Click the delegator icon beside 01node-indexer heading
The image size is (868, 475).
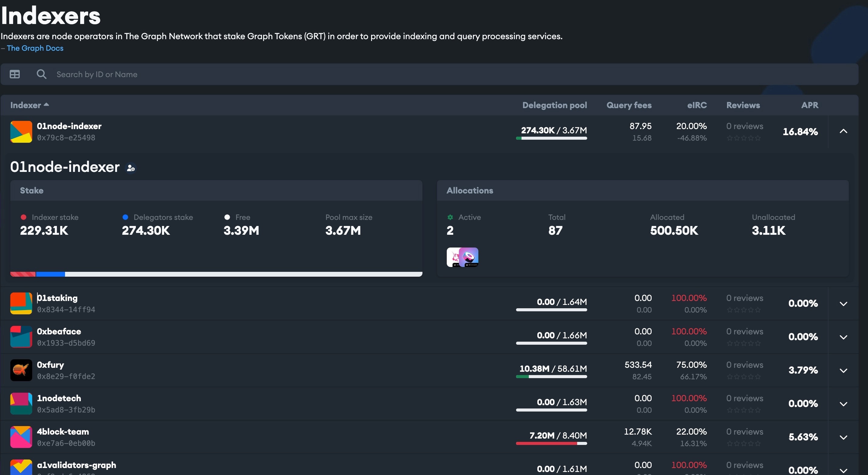[131, 168]
